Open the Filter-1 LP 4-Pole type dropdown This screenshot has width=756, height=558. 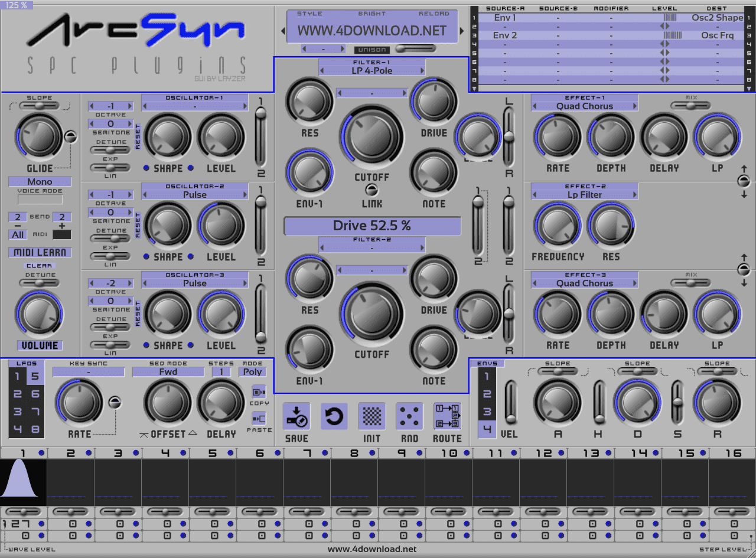(x=372, y=71)
